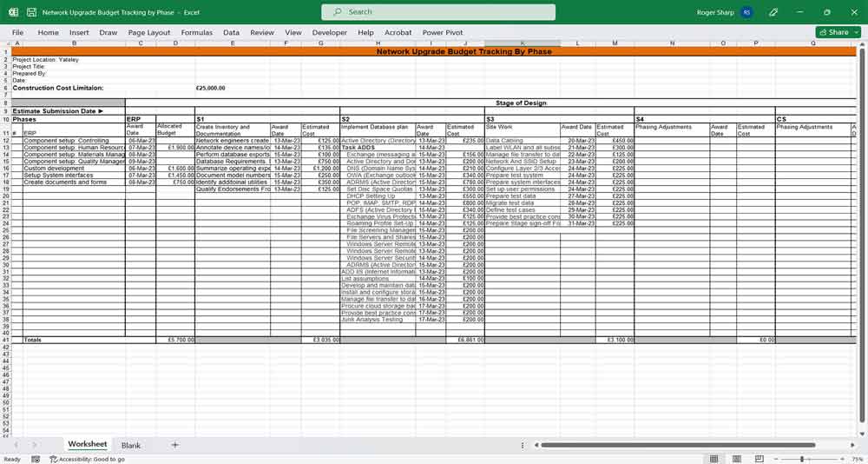
Task: Open the Data ribbon tab
Action: click(232, 33)
